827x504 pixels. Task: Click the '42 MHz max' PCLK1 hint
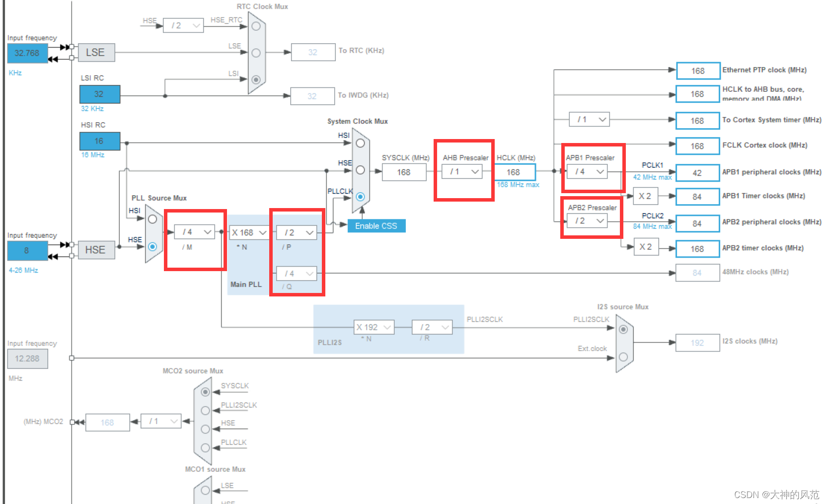point(652,177)
